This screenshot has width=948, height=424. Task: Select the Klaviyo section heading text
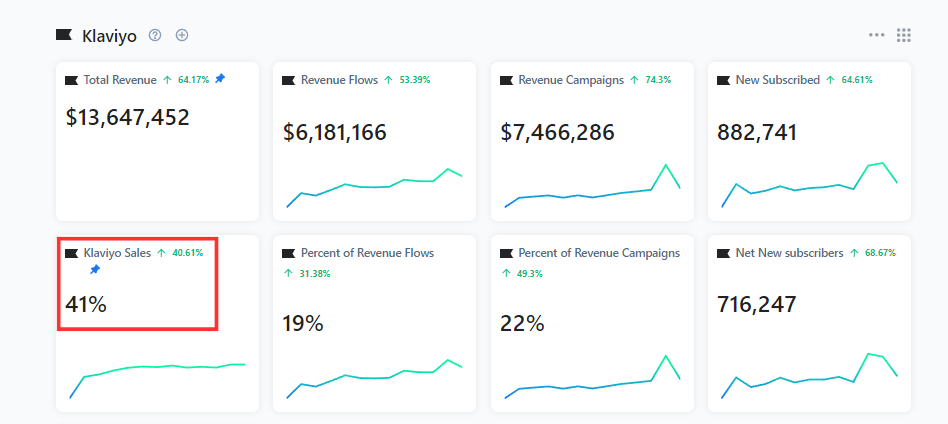point(109,36)
